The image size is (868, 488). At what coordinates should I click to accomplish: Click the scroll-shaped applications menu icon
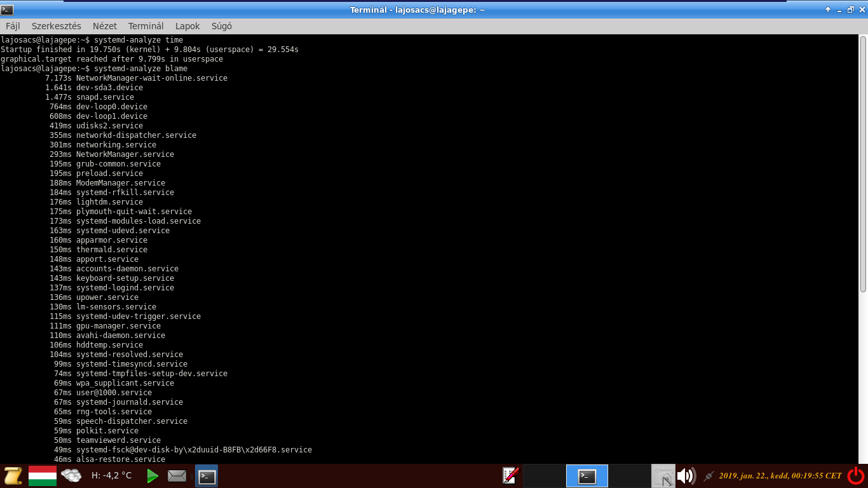[x=13, y=475]
